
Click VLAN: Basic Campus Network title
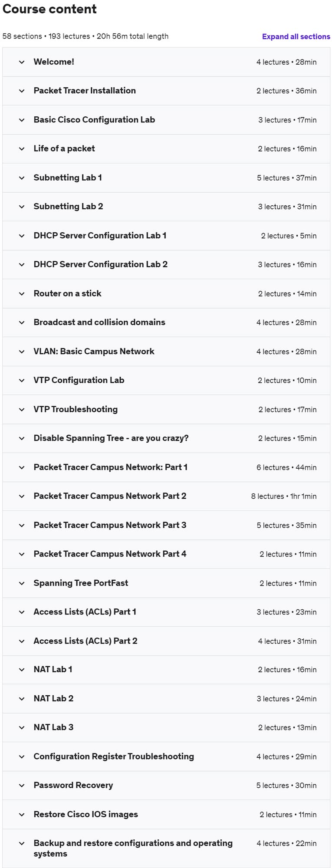(x=94, y=351)
